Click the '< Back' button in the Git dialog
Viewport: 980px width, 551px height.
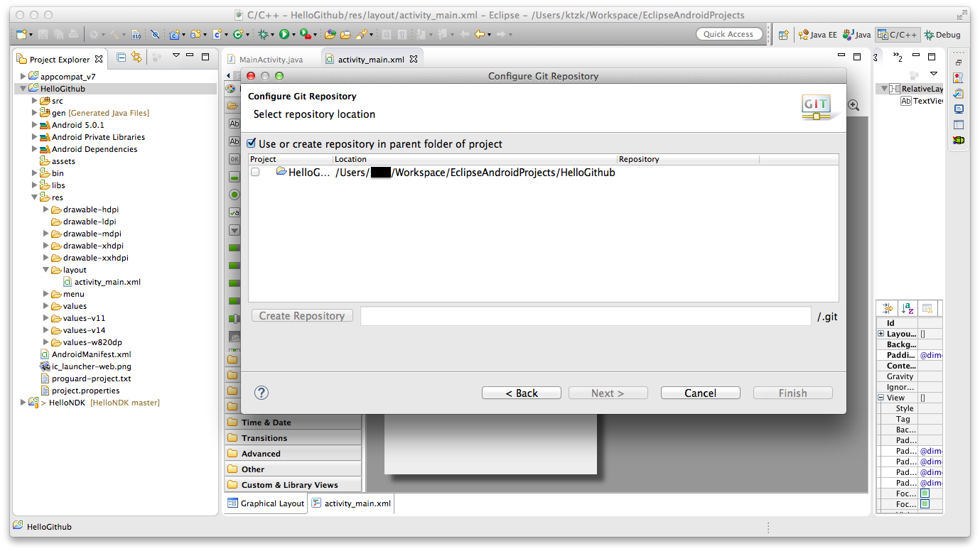[x=521, y=393]
